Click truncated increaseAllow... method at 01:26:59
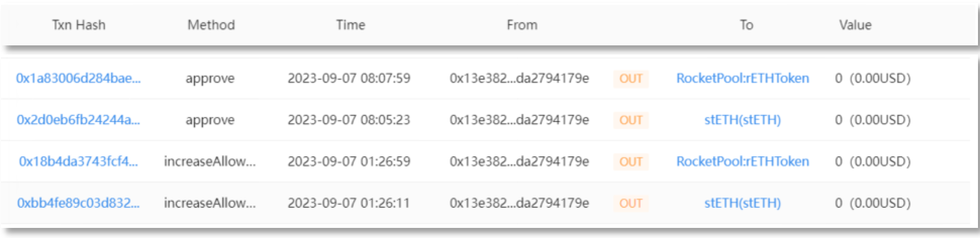 click(x=210, y=161)
